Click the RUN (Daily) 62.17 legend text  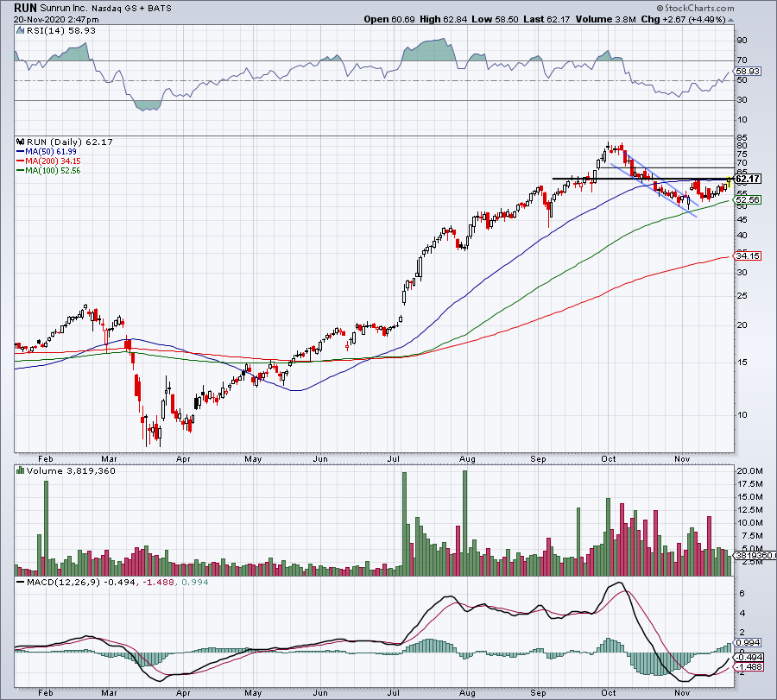tap(70, 142)
